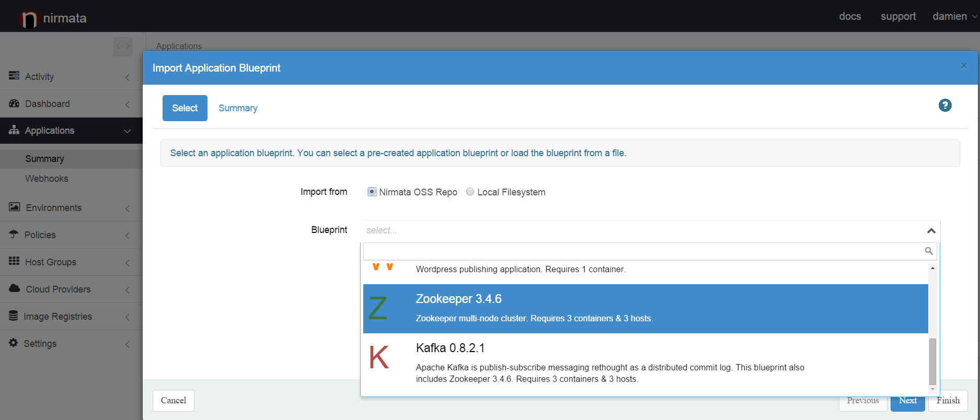Screen dimensions: 980x420
Task: Click the Environments sidebar label
Action: coord(54,208)
